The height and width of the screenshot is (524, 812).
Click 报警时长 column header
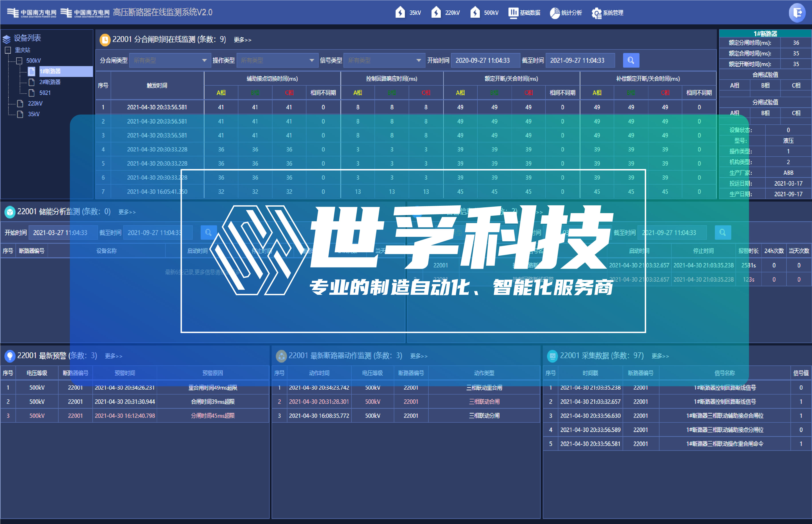click(x=748, y=251)
